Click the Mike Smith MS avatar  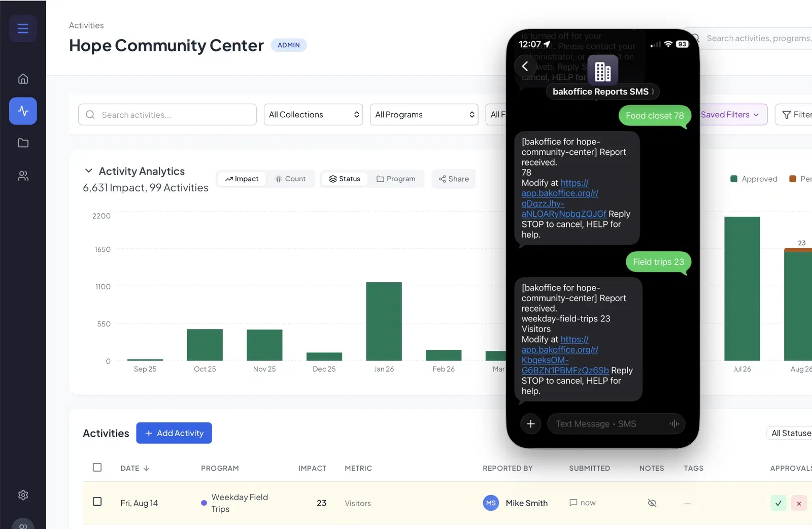click(x=491, y=503)
